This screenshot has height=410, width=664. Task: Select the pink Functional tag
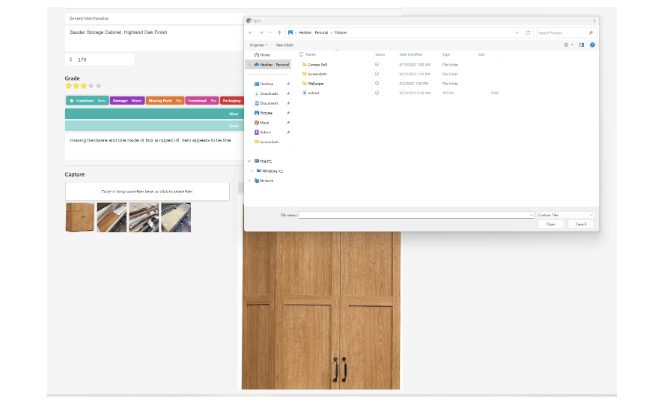tap(202, 101)
